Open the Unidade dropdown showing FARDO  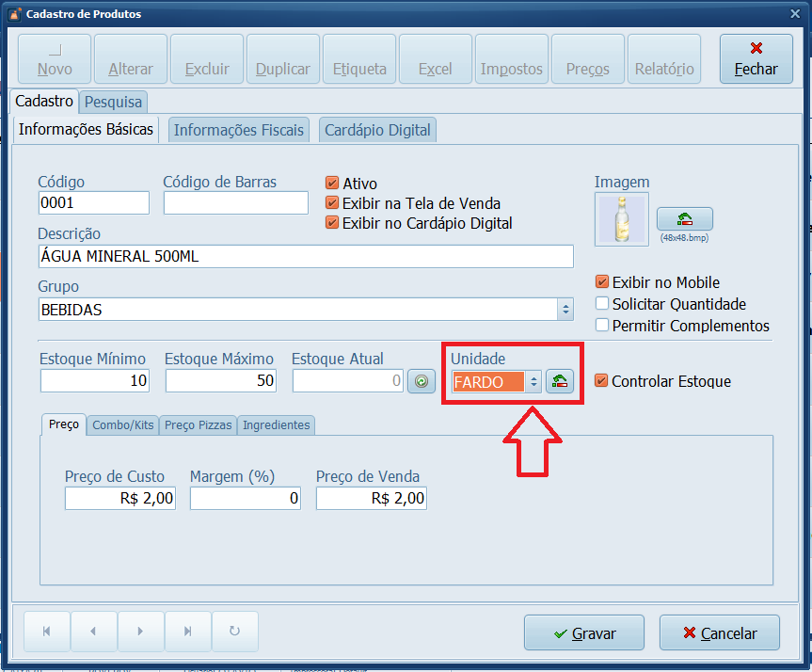pyautogui.click(x=533, y=381)
